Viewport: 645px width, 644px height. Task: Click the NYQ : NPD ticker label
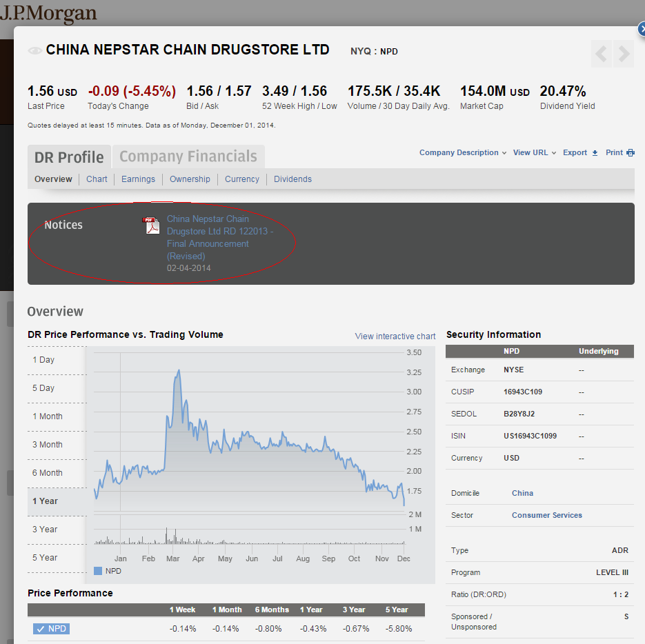click(x=374, y=52)
